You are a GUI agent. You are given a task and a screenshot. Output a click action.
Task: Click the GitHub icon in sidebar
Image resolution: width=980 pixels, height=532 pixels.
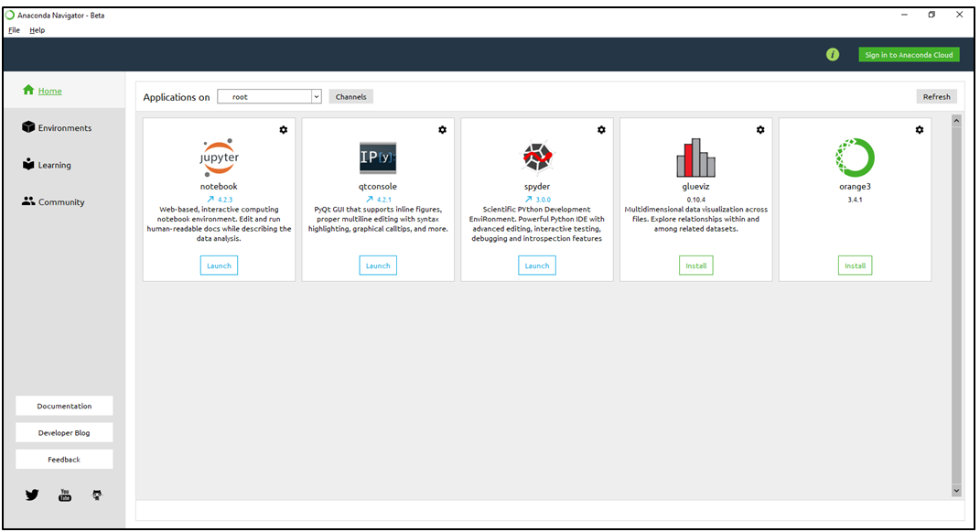[97, 495]
